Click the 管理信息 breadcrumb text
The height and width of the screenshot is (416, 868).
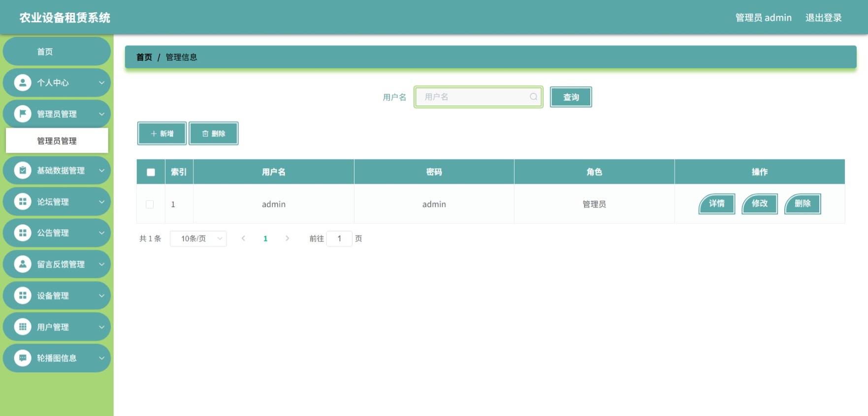181,57
